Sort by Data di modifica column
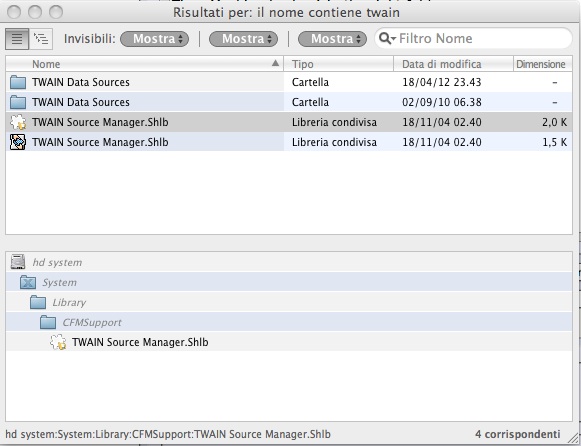Screen dimensions: 581x446 tap(454, 64)
